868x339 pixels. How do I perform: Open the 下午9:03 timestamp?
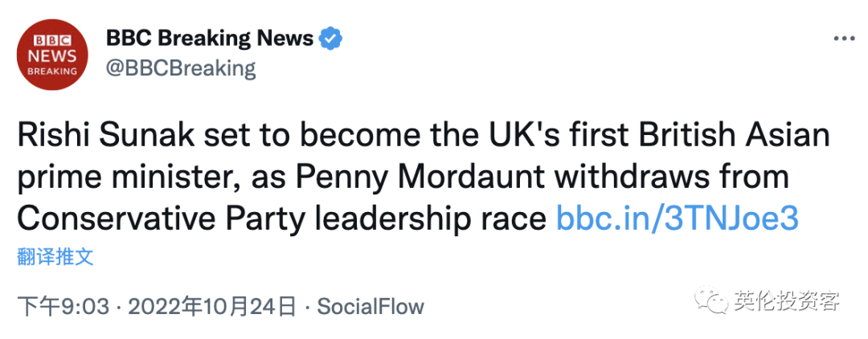click(63, 306)
